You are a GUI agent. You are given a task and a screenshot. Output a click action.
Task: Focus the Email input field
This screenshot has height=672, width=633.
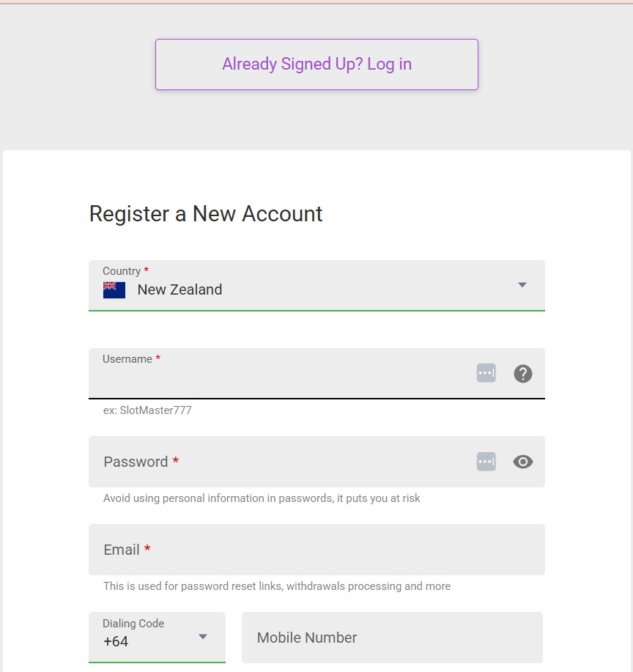click(316, 550)
